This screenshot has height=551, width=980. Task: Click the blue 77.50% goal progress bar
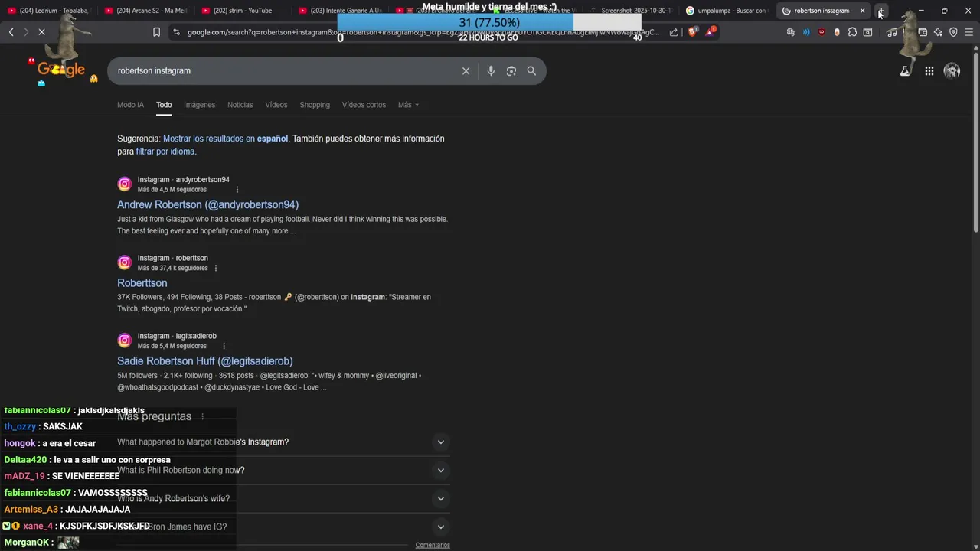point(455,23)
